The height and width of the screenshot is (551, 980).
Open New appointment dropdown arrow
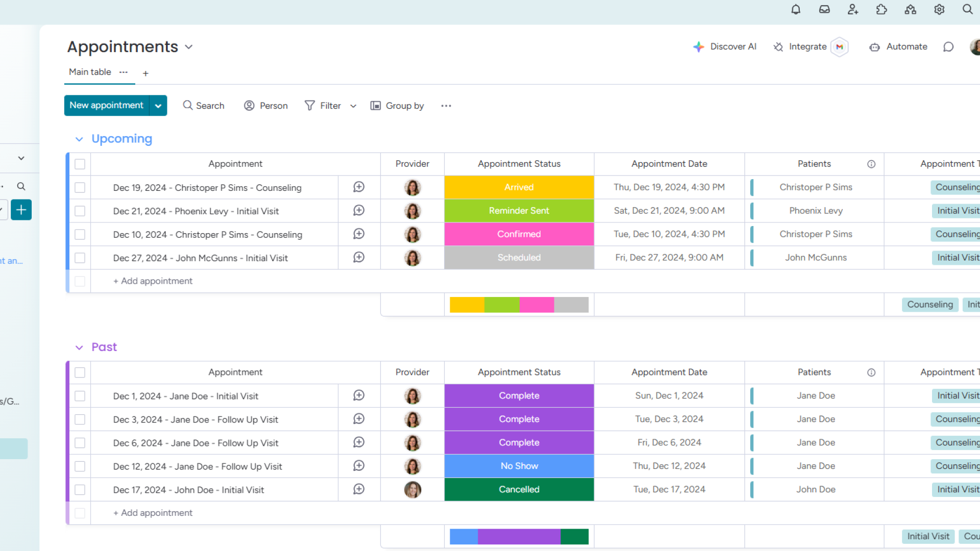click(158, 106)
